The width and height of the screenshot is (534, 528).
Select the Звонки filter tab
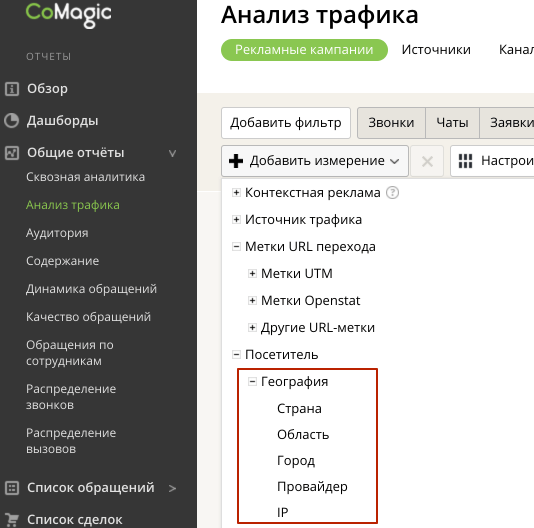[x=391, y=123]
